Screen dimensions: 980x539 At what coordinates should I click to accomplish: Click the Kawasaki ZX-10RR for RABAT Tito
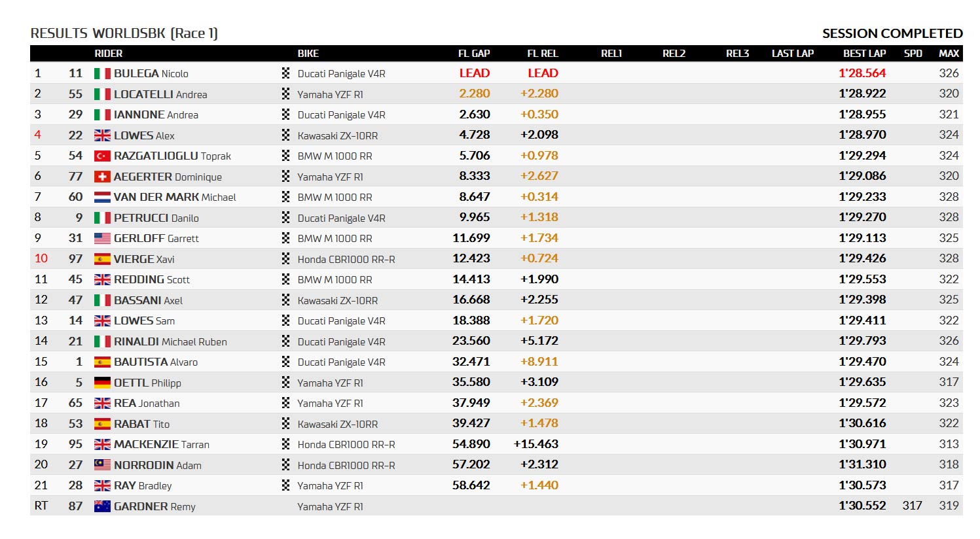coord(338,424)
